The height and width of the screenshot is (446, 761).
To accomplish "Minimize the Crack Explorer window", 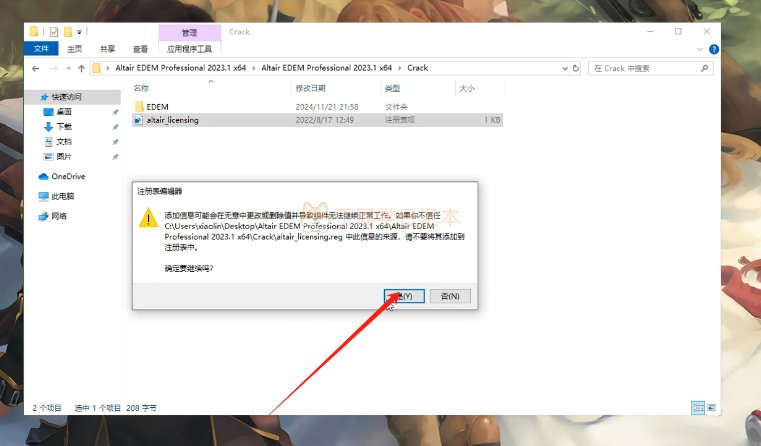I will 650,32.
